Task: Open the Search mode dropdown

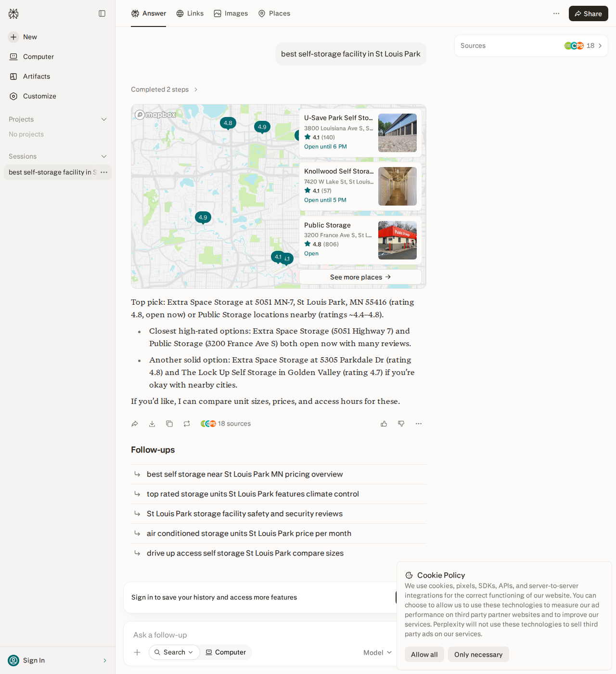Action: [174, 652]
